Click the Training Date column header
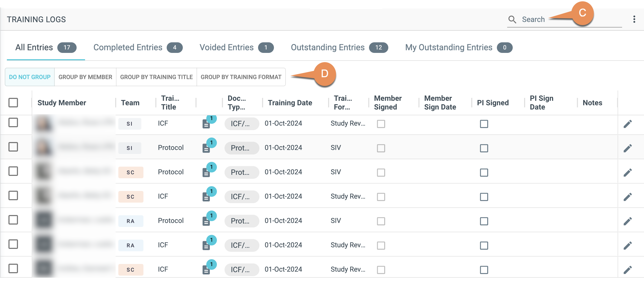Screen dimensions: 644x283 [290, 103]
